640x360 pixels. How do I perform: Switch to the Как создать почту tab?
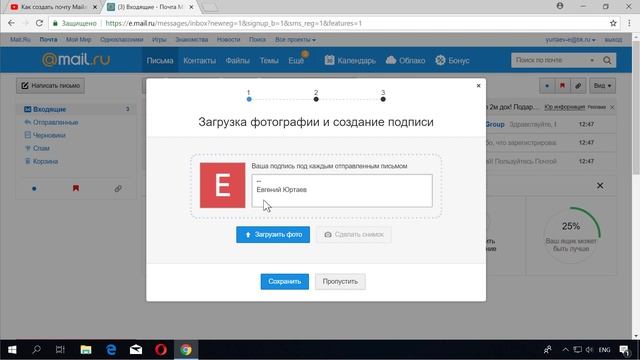pos(52,7)
